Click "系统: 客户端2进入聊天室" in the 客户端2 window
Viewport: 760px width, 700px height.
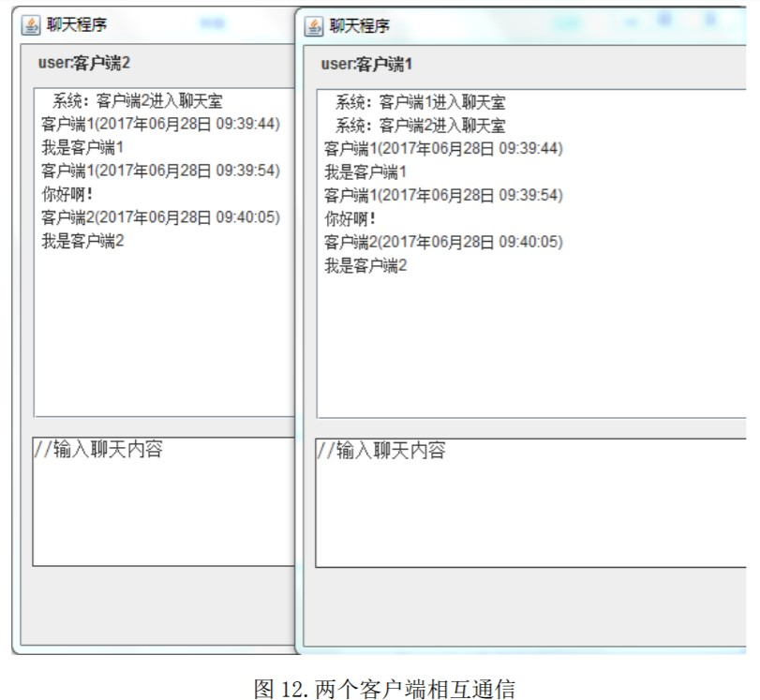(x=138, y=101)
